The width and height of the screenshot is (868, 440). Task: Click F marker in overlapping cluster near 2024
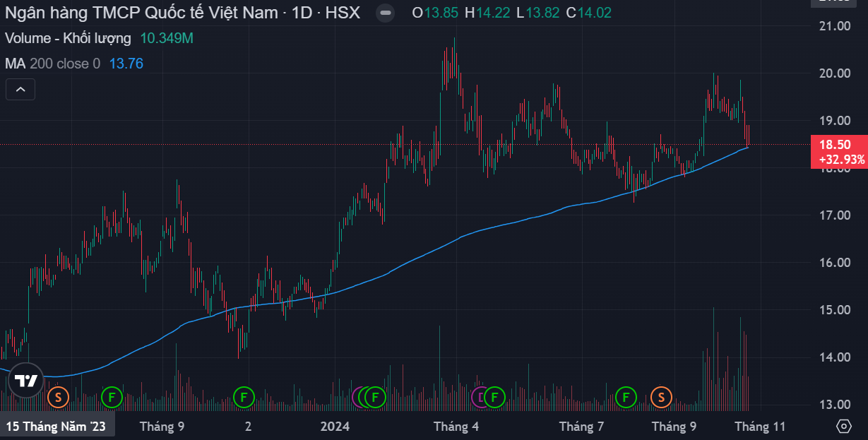tap(376, 398)
